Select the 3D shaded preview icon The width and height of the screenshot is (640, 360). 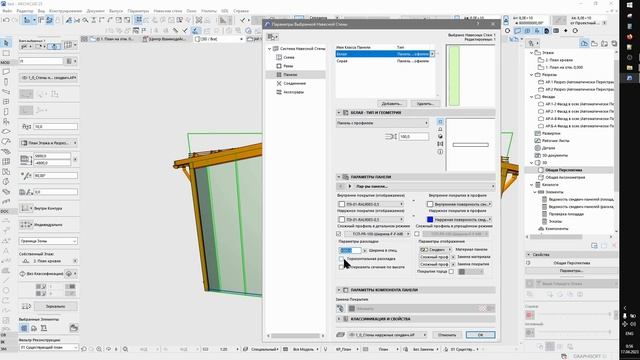[440, 136]
